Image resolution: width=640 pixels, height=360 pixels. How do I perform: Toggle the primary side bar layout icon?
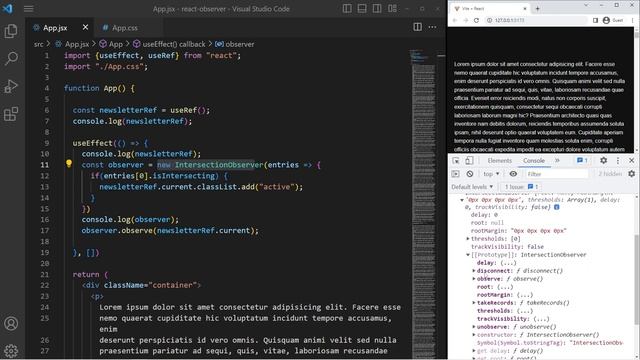pyautogui.click(x=347, y=9)
